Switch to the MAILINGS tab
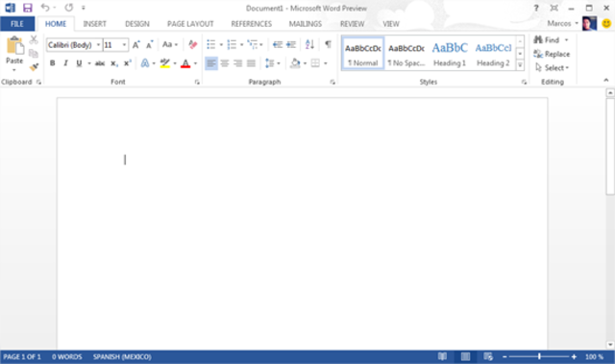Viewport: 615px width, 364px height. click(306, 24)
